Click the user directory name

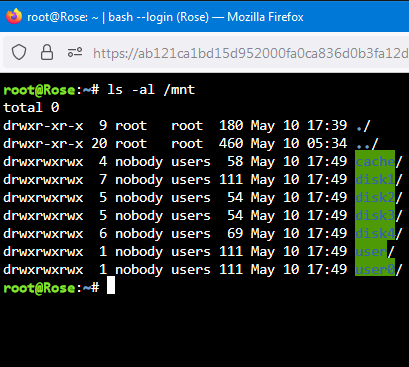[371, 252]
